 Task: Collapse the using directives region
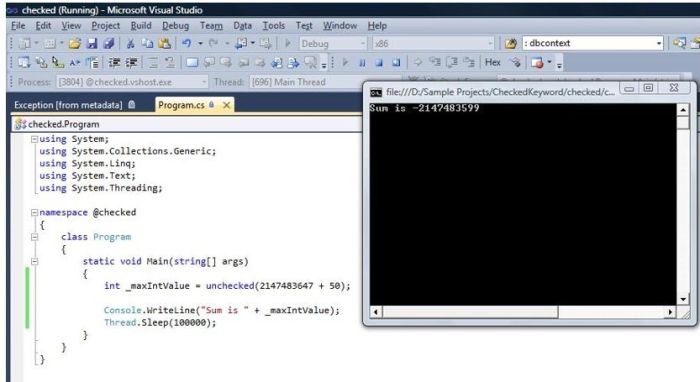pos(34,139)
